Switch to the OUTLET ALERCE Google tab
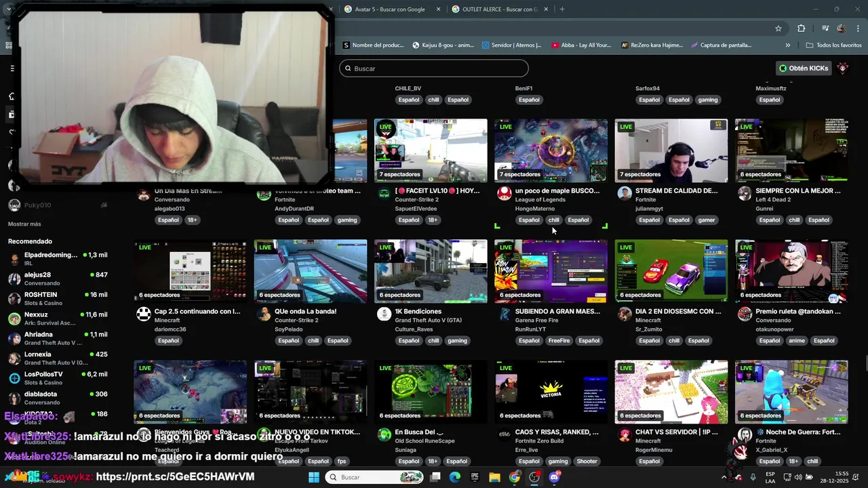 [500, 9]
